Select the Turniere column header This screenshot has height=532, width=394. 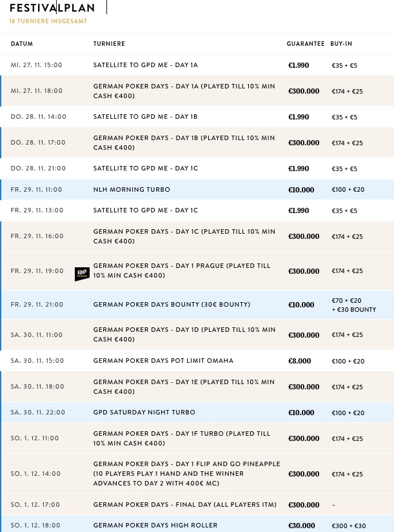click(109, 44)
